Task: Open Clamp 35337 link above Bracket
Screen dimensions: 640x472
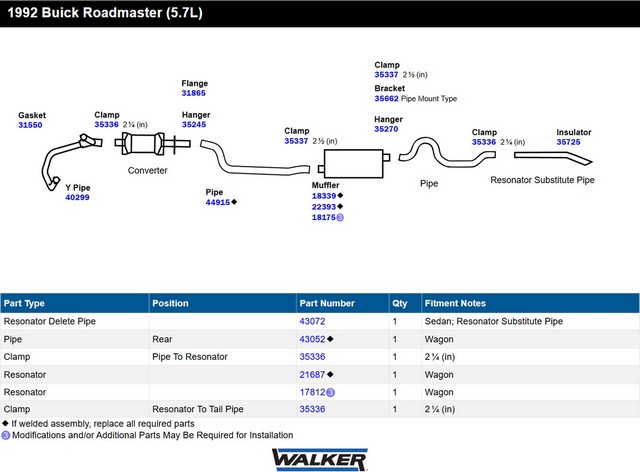Action: tap(386, 75)
